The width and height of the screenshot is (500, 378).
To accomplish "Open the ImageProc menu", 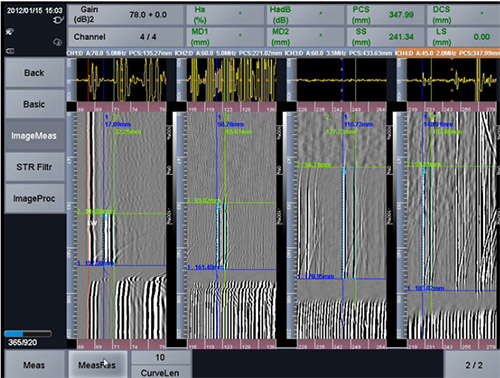I will tap(35, 198).
